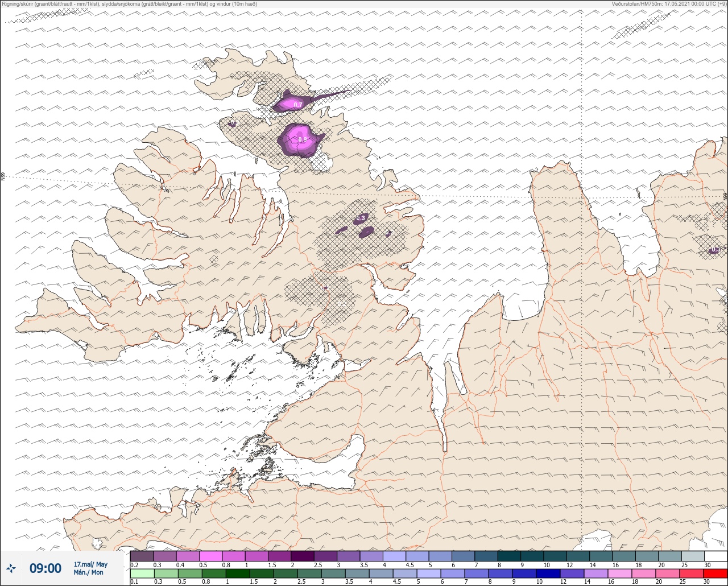The image size is (728, 586).
Task: Pick upper-row darkest purple swatch at 2
Action: (x=302, y=556)
